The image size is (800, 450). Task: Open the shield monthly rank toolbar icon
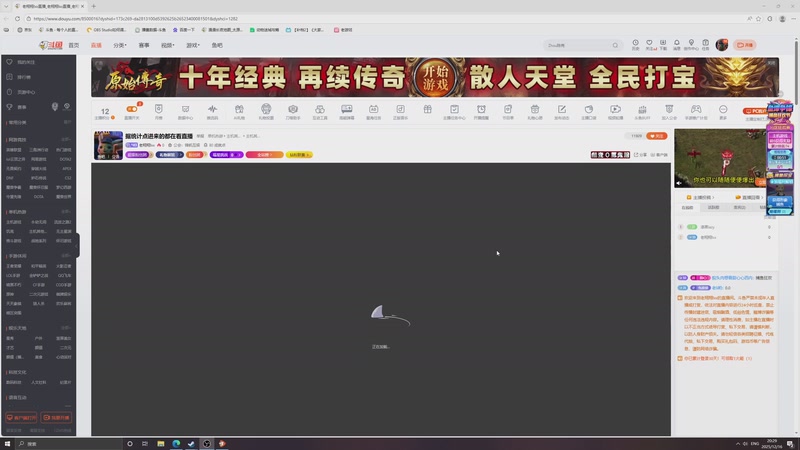tap(159, 109)
